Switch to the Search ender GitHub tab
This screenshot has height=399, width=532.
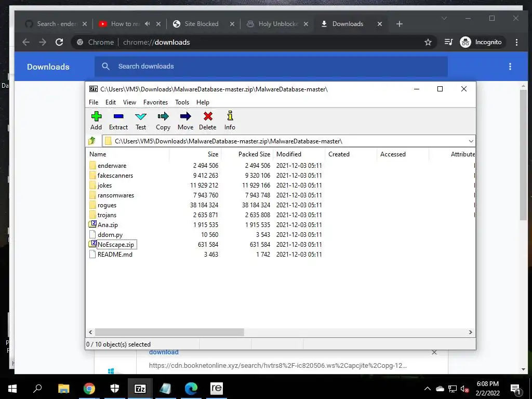[x=56, y=24]
